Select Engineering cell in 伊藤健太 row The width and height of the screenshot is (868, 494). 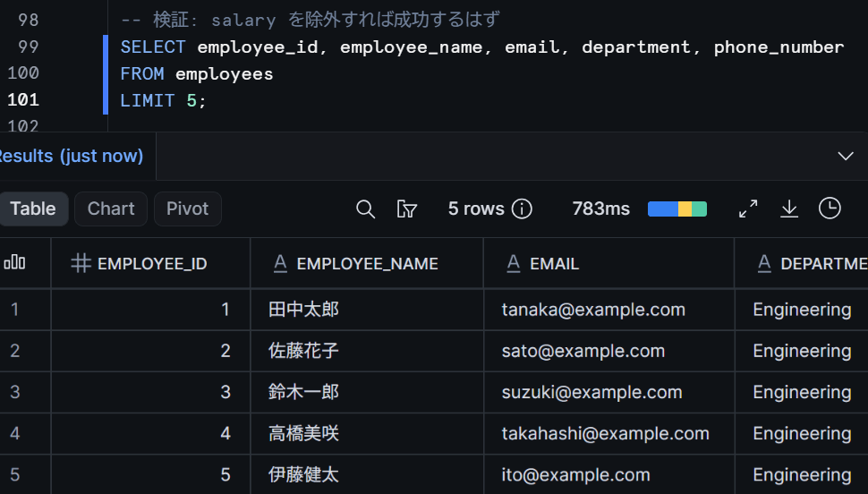point(802,474)
